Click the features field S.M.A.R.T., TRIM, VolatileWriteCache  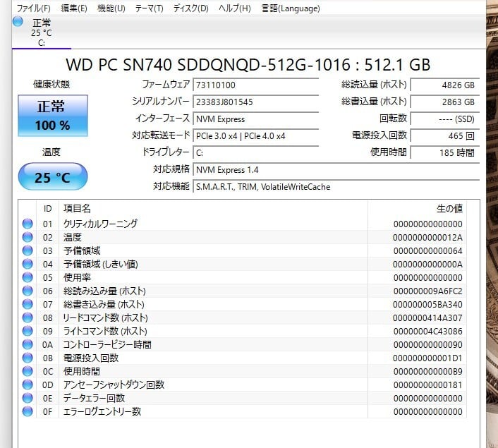[336, 186]
